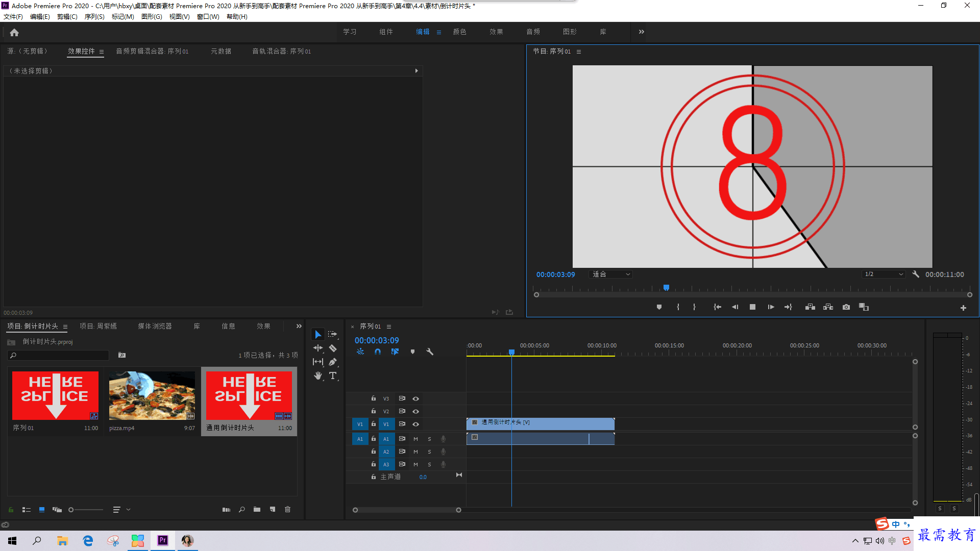Open program monitor panel menu

tap(578, 52)
